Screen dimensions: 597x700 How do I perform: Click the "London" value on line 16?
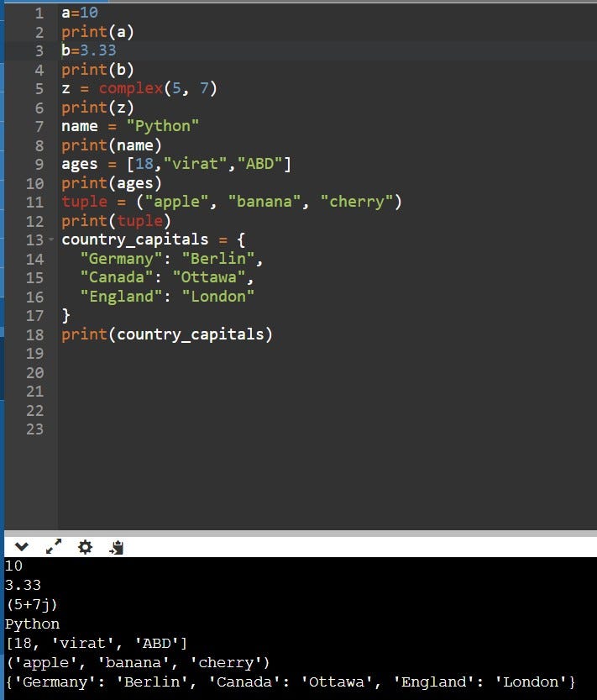(x=218, y=297)
